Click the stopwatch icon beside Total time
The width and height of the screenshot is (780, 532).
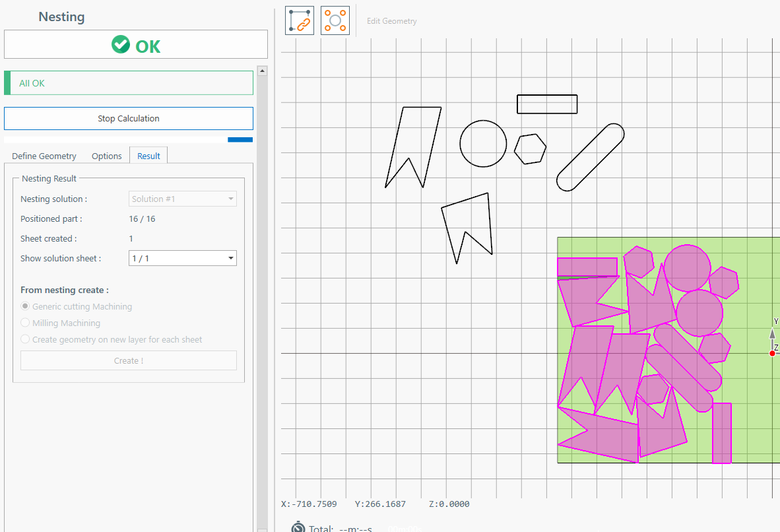[x=298, y=527]
